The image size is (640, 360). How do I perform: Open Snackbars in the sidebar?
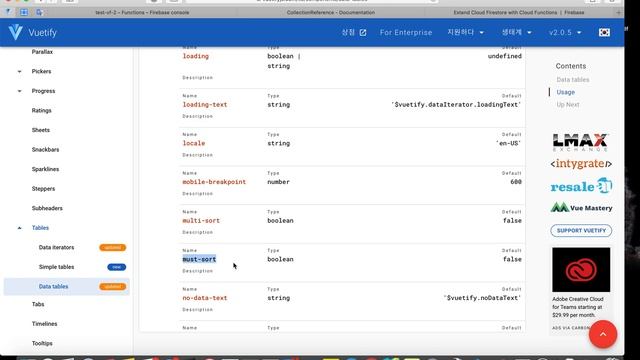(x=45, y=150)
